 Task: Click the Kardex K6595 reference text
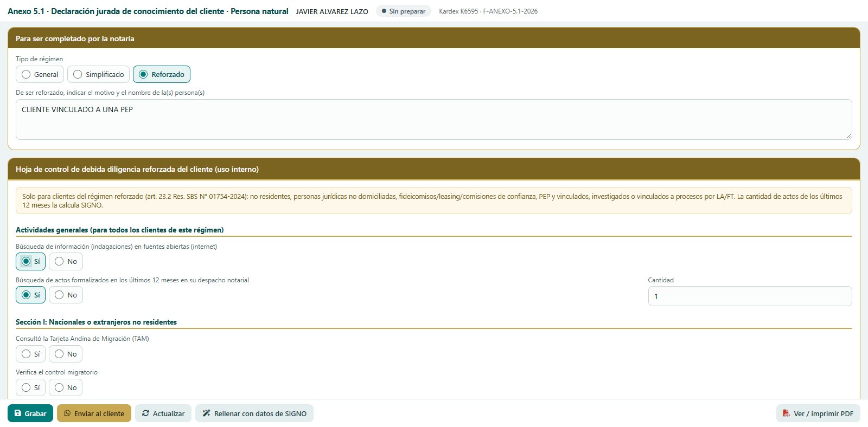point(488,11)
